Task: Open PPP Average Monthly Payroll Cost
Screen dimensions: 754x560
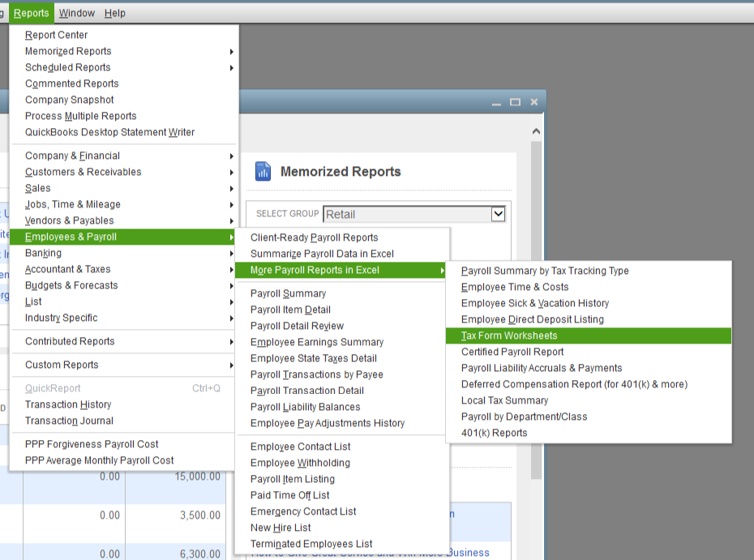Action: 123,460
